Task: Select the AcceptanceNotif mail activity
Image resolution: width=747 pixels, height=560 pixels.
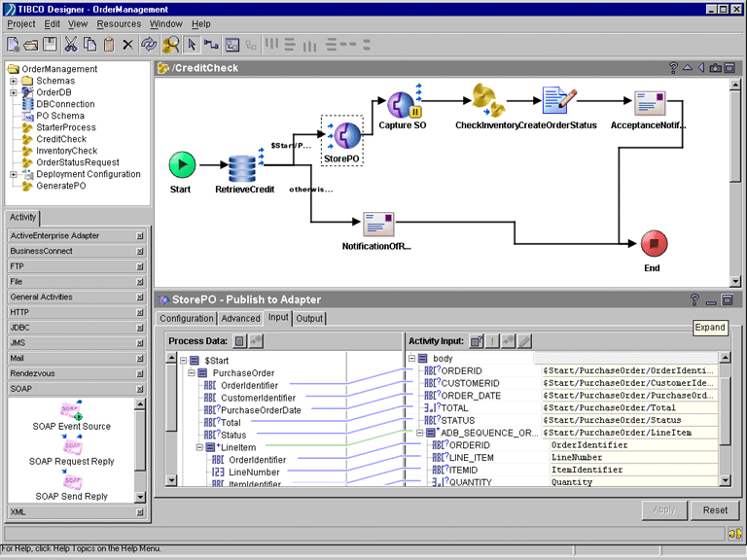Action: [x=650, y=103]
